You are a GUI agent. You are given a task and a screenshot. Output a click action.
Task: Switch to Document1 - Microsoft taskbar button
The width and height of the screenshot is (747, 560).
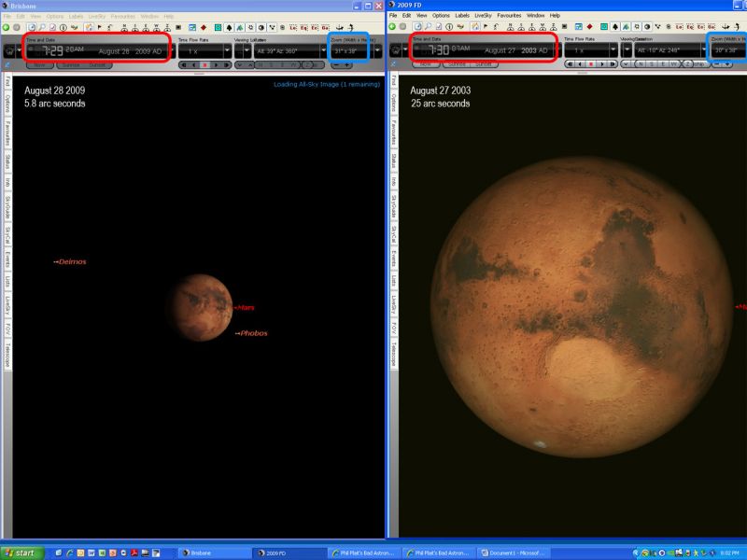[x=512, y=553]
